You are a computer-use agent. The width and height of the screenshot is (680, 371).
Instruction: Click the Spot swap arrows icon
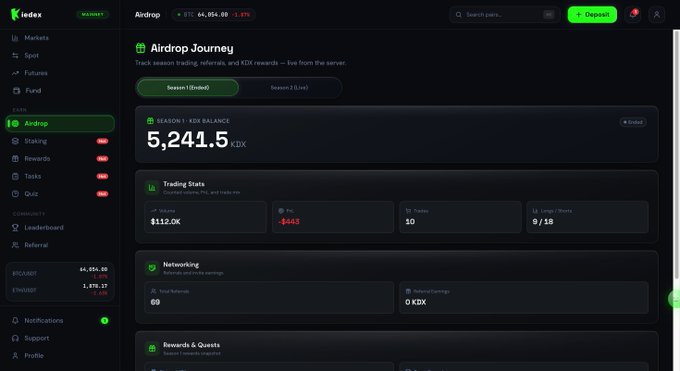[x=15, y=56]
